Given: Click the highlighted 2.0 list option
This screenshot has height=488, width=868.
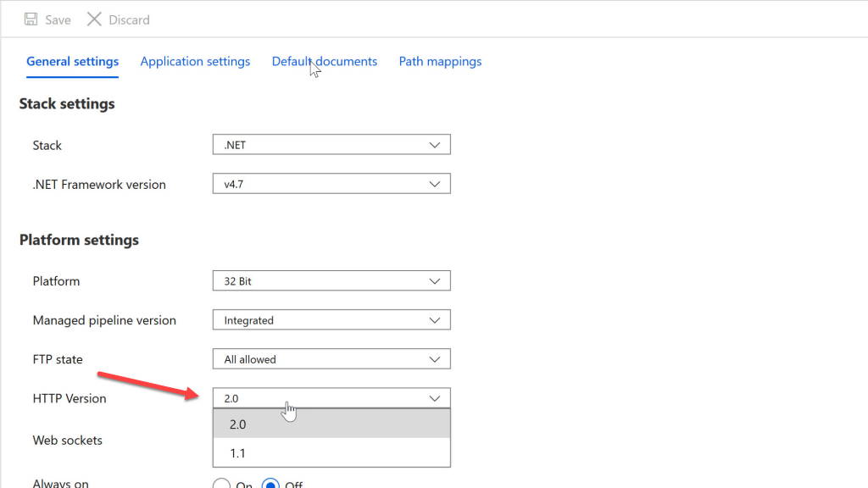Looking at the screenshot, I should coord(331,424).
